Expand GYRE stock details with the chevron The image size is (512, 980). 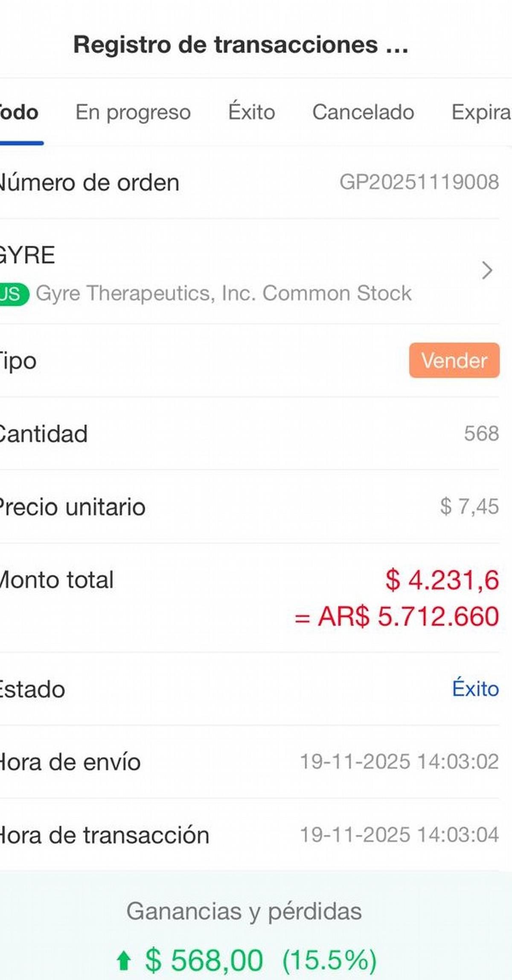(487, 271)
